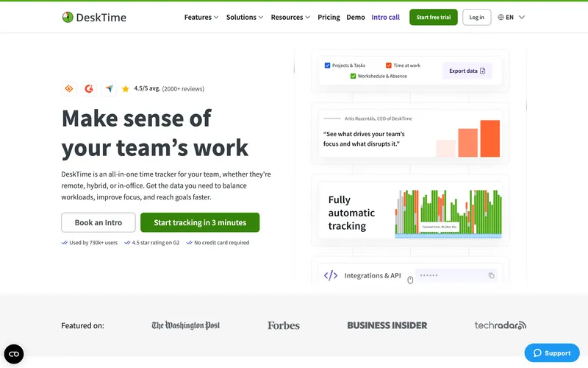588x368 pixels.
Task: Open the Pricing page
Action: click(x=329, y=17)
